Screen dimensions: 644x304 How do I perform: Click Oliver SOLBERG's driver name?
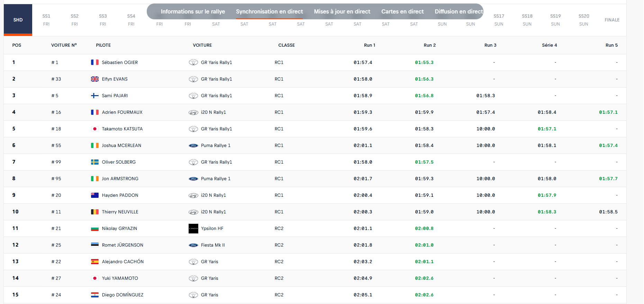click(x=119, y=162)
